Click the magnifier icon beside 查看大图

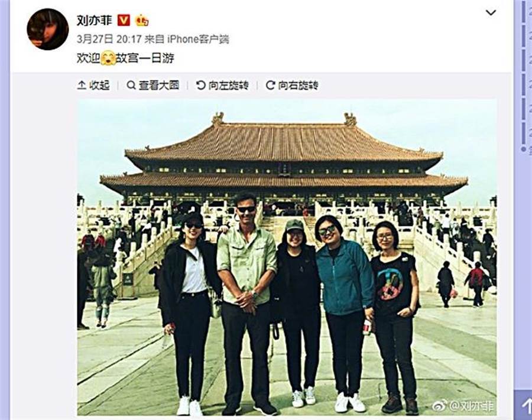[x=131, y=85]
